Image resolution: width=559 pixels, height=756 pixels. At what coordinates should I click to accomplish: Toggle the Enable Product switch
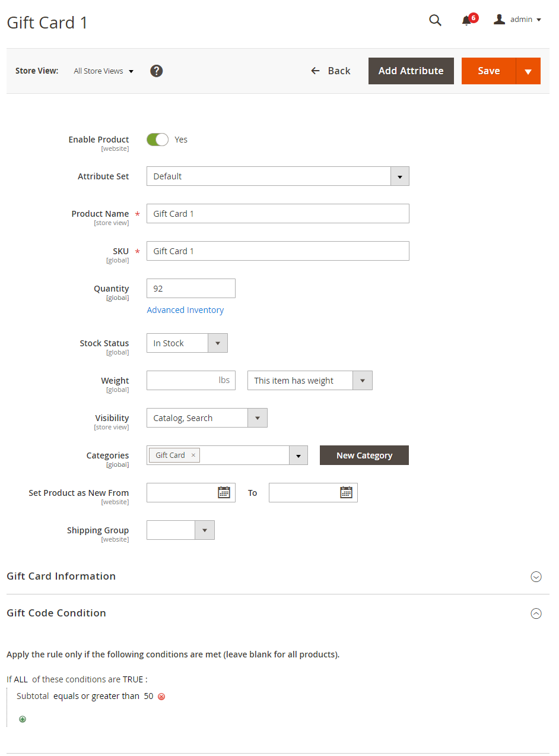157,140
